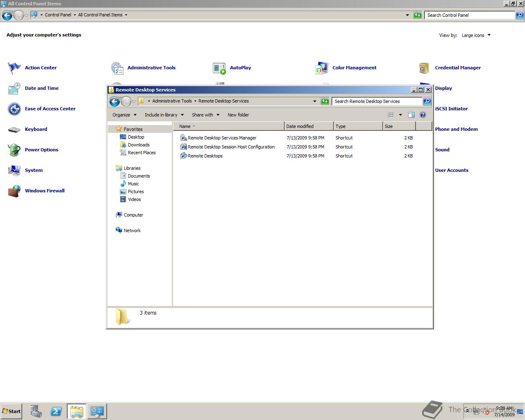The width and height of the screenshot is (525, 420).
Task: Launch Windows PowerShell from taskbar
Action: [56, 411]
